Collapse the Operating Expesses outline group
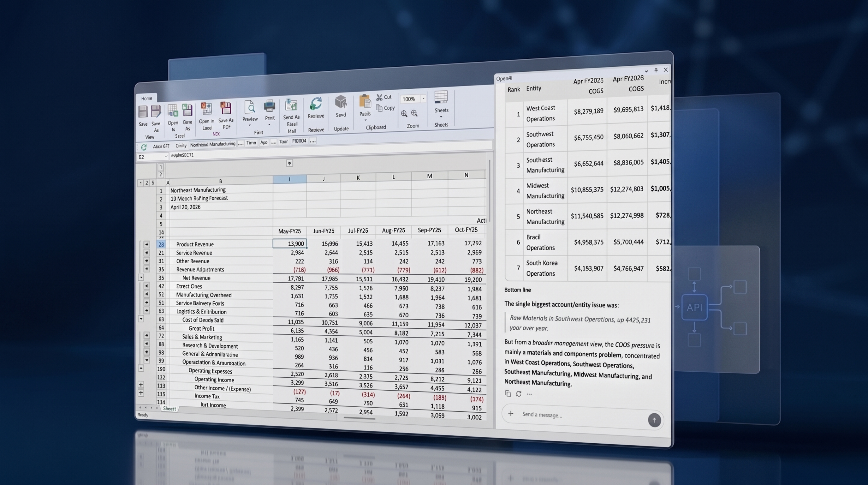The image size is (868, 485). pos(141,368)
